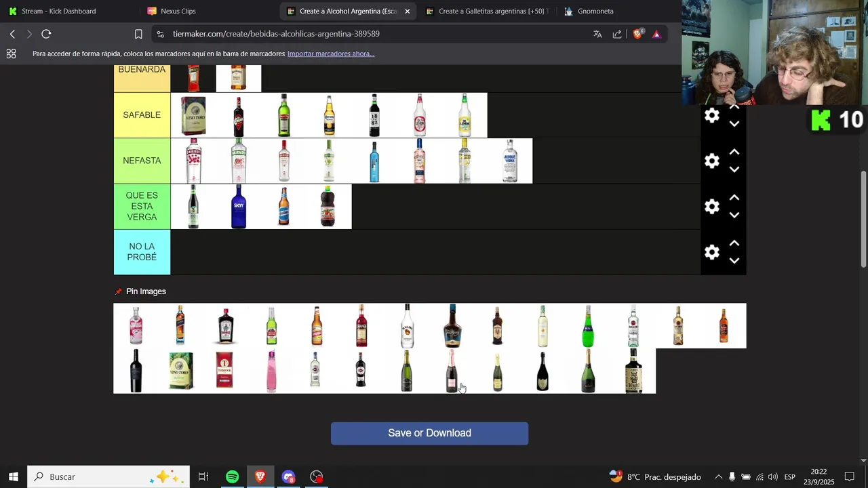Show hidden tray icons chevron

[x=718, y=476]
